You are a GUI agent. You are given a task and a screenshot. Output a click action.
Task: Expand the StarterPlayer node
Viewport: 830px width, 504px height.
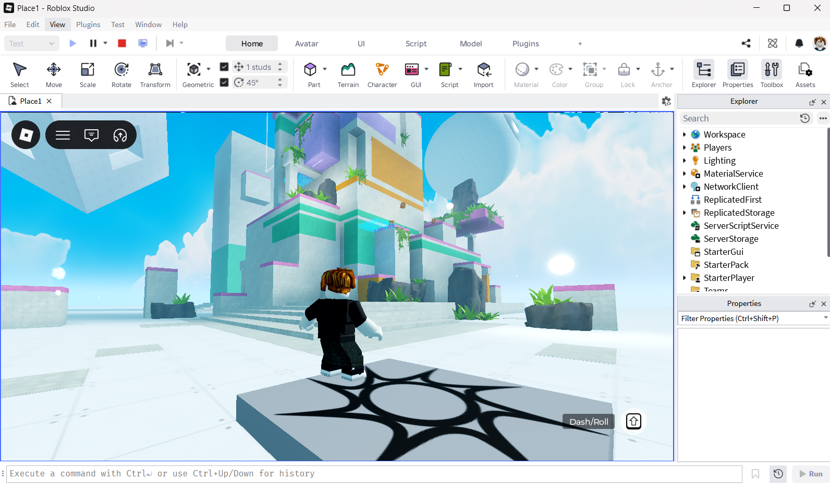tap(685, 278)
